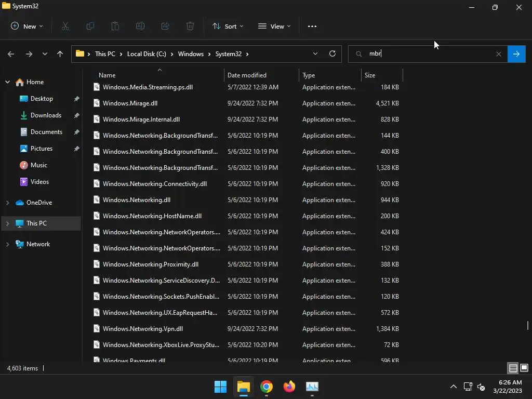
Task: Show hidden tray icons chevron
Action: click(x=453, y=387)
